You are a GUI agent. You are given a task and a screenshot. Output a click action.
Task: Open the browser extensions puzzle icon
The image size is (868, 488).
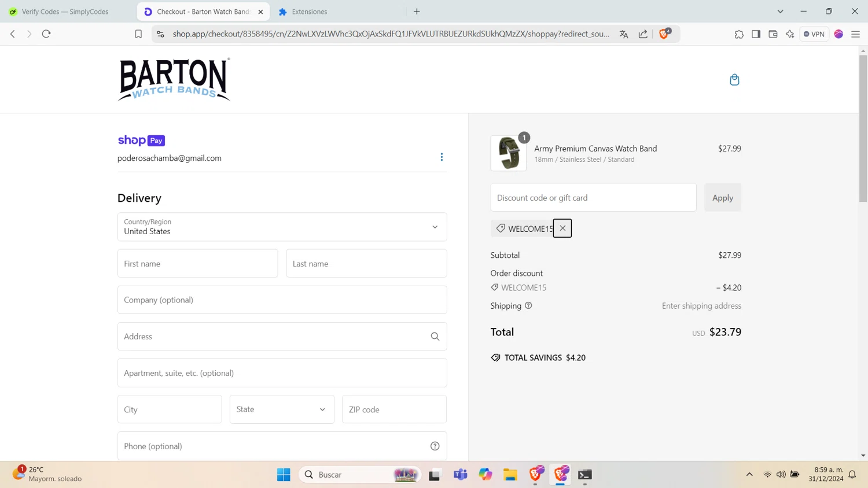coord(739,34)
